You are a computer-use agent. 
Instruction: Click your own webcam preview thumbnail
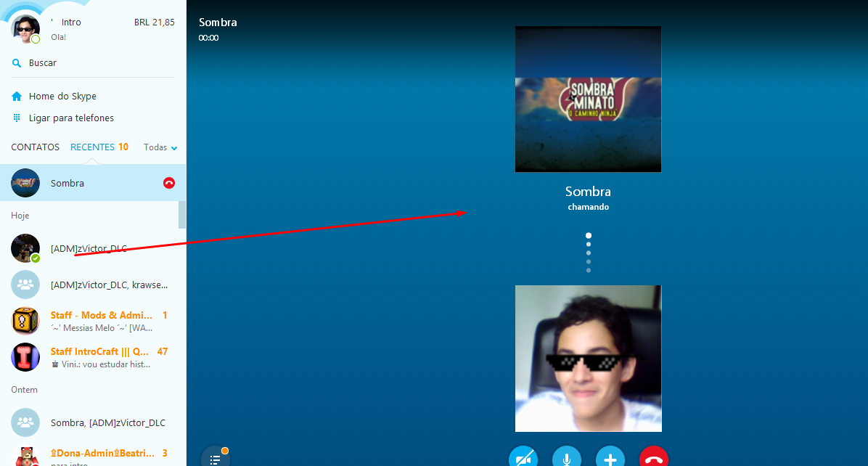coord(588,359)
